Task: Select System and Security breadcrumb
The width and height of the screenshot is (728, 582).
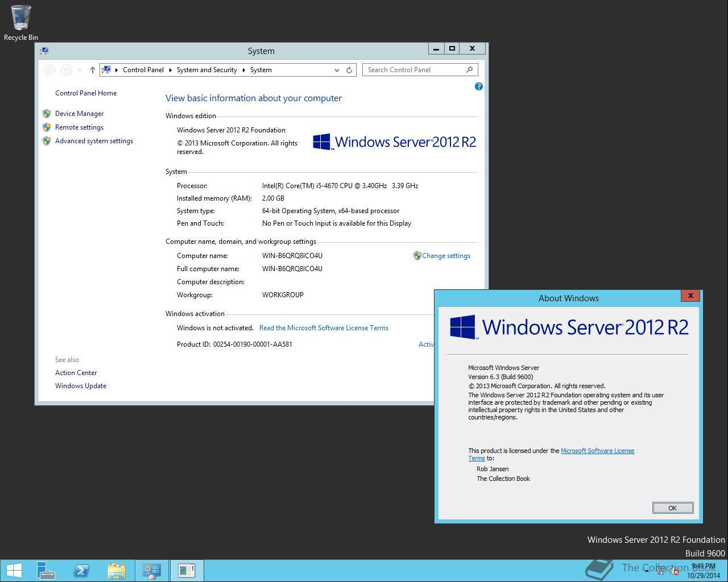Action: point(206,70)
